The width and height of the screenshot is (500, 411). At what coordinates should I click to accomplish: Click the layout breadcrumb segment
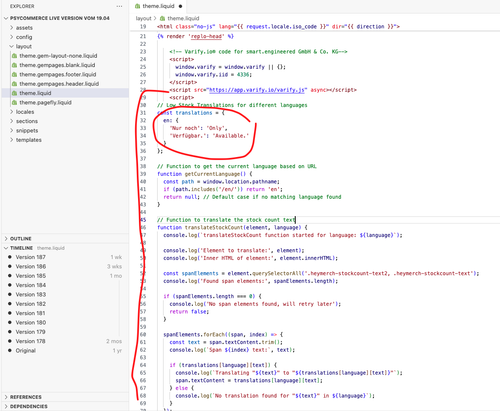pyautogui.click(x=143, y=18)
